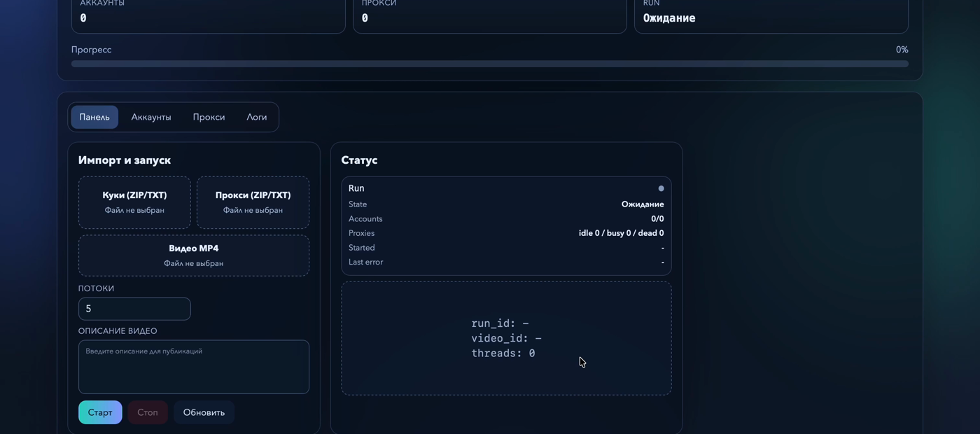Click the 0% progress value

[x=902, y=50]
